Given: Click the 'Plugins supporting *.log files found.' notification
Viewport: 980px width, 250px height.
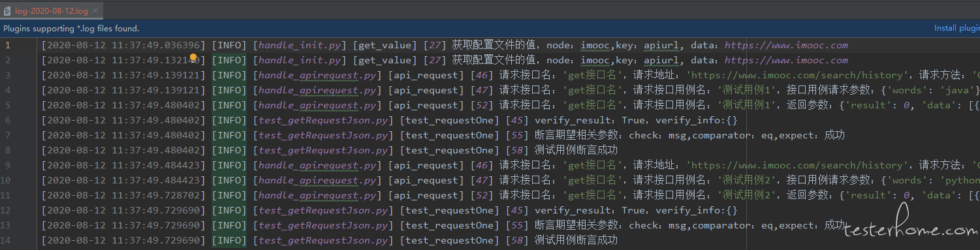Looking at the screenshot, I should pyautogui.click(x=71, y=28).
